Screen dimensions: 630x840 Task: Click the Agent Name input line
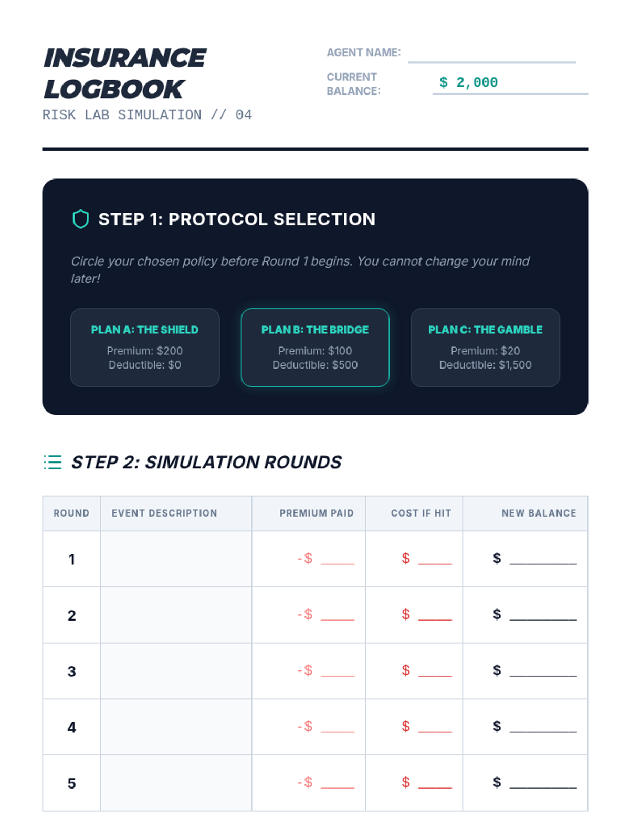pos(492,54)
